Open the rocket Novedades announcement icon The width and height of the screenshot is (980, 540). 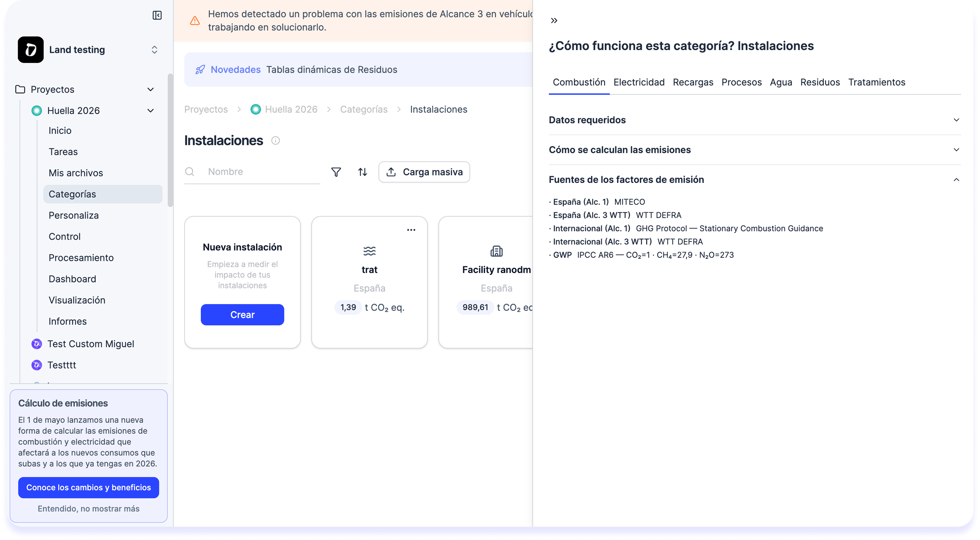200,70
